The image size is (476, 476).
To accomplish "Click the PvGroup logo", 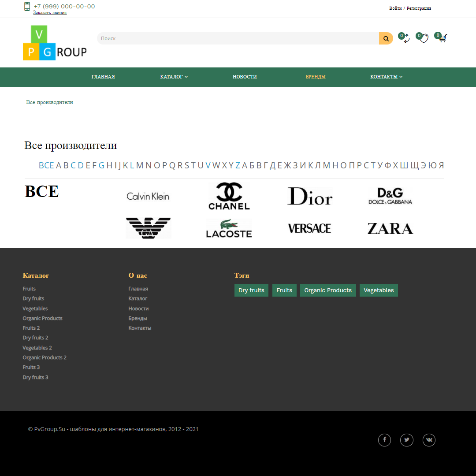I will tap(54, 43).
